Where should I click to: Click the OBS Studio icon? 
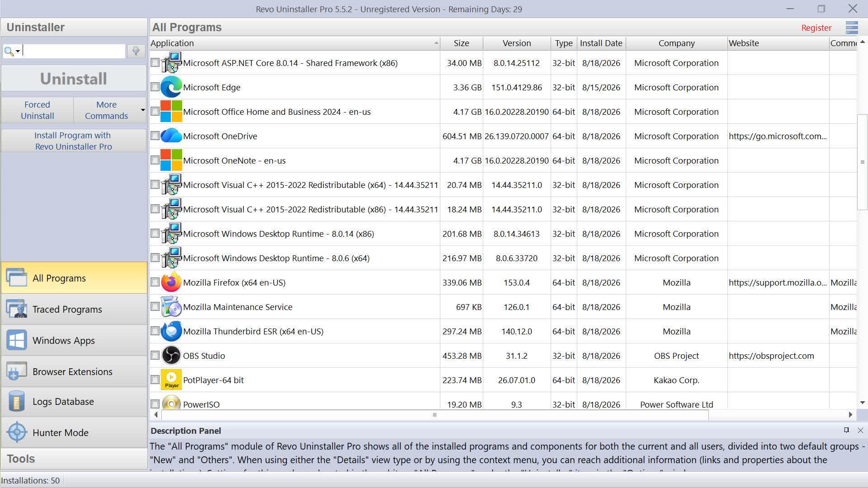point(171,356)
